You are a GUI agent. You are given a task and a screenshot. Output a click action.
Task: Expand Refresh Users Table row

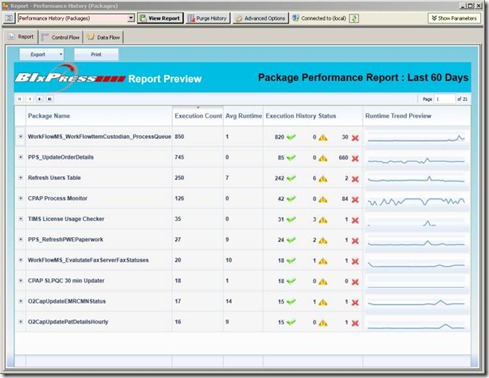pos(20,178)
